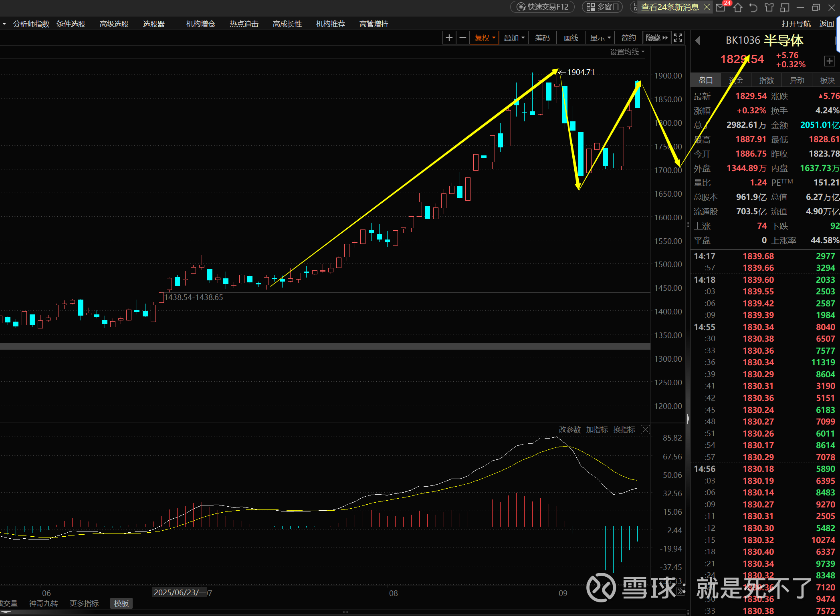The image size is (840, 616).
Task: Zoom out chart with minus button
Action: [462, 38]
